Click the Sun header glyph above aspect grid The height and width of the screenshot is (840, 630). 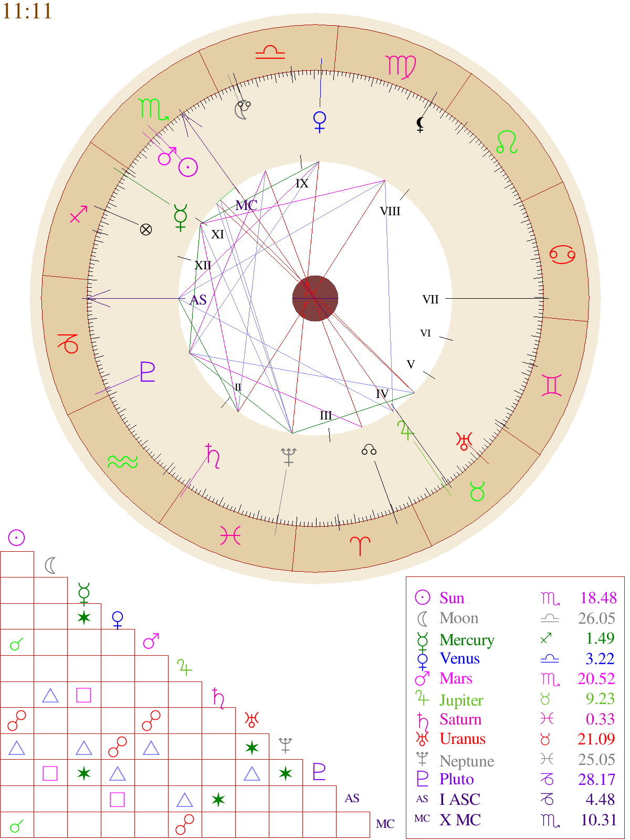pyautogui.click(x=16, y=538)
